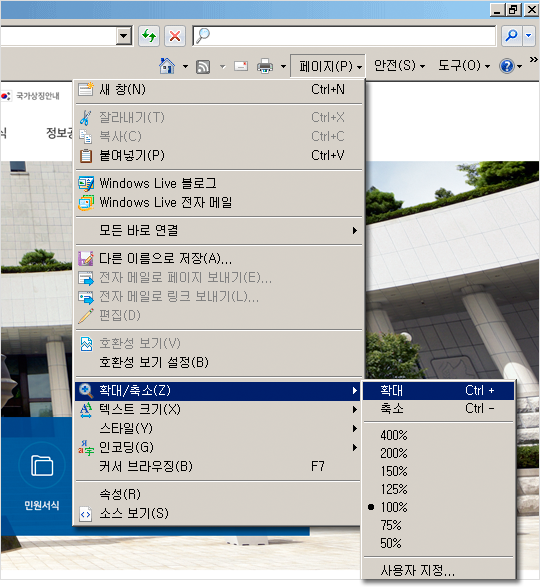
Task: Open the RSS feeds icon
Action: (x=203, y=67)
